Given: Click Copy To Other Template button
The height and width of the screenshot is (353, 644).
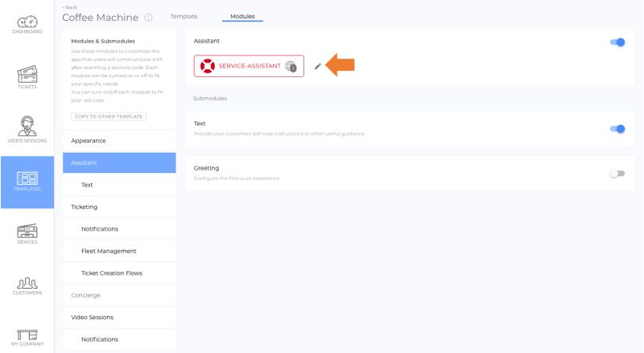Looking at the screenshot, I should tap(109, 117).
